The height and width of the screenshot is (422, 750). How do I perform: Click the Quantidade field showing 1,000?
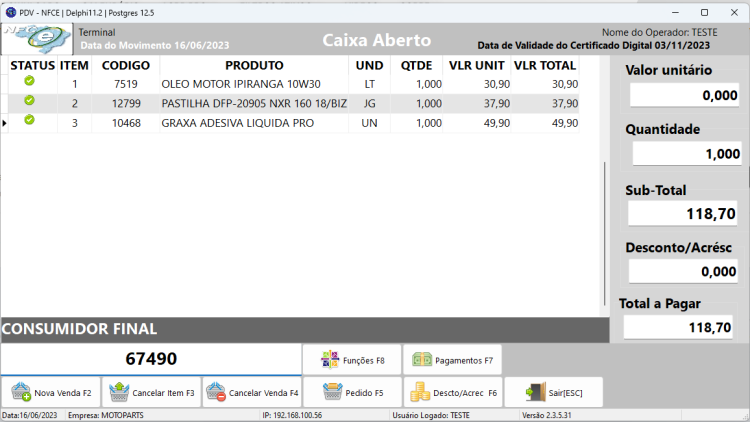pyautogui.click(x=687, y=154)
